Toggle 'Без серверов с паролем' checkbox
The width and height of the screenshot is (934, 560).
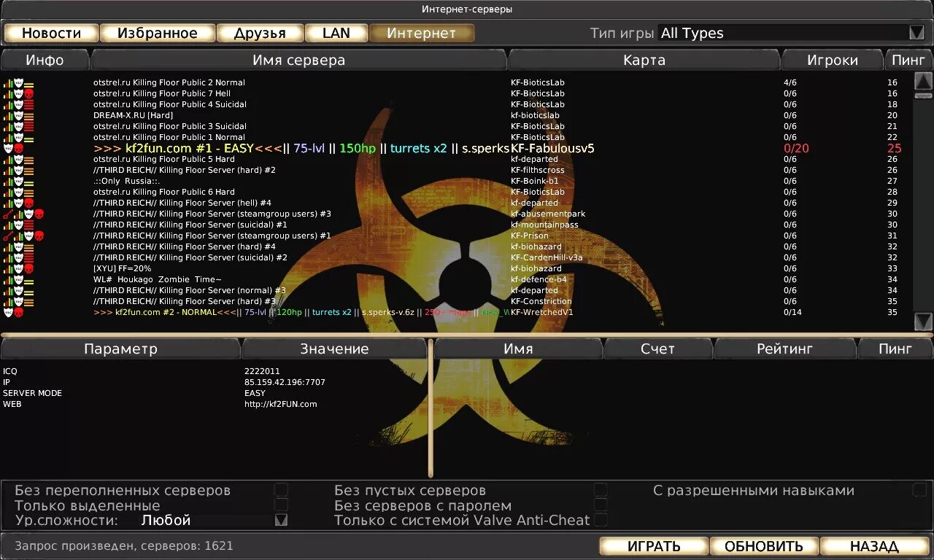pos(601,505)
